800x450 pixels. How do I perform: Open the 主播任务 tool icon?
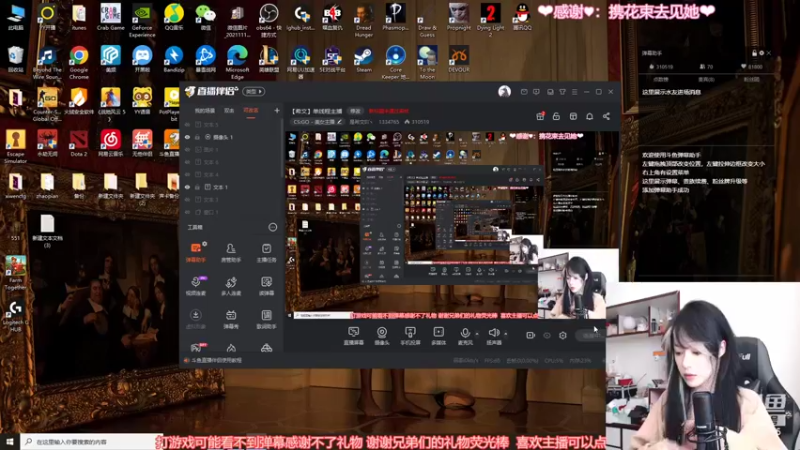[x=266, y=252]
